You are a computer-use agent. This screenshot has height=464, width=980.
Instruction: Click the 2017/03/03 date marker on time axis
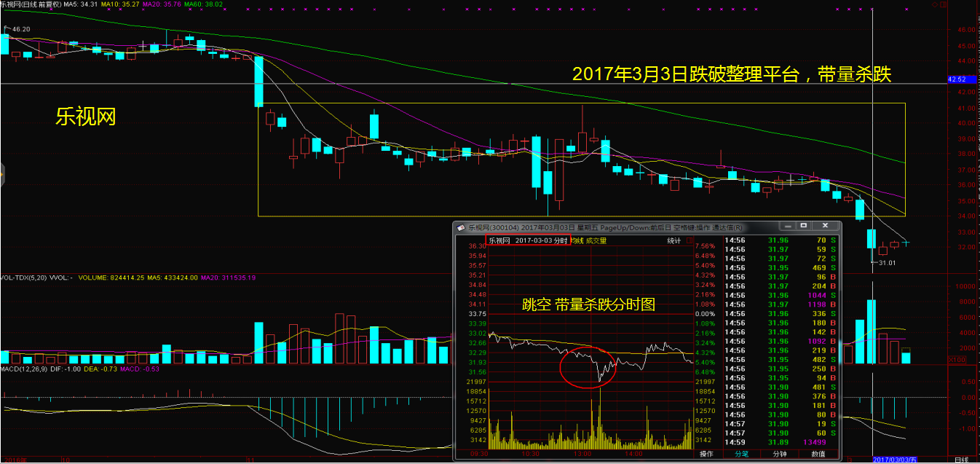tap(893, 460)
